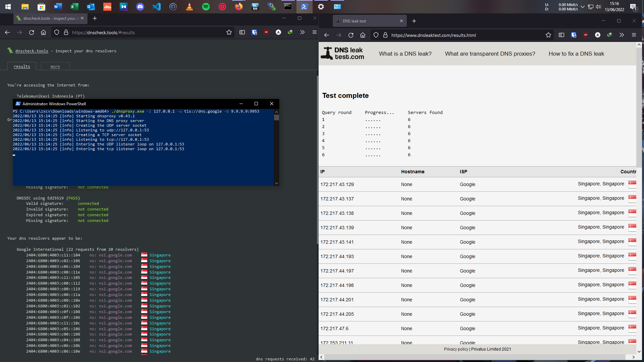Screen dimensions: 644x362
Task: Close the DNS leak test tab
Action: point(401,21)
